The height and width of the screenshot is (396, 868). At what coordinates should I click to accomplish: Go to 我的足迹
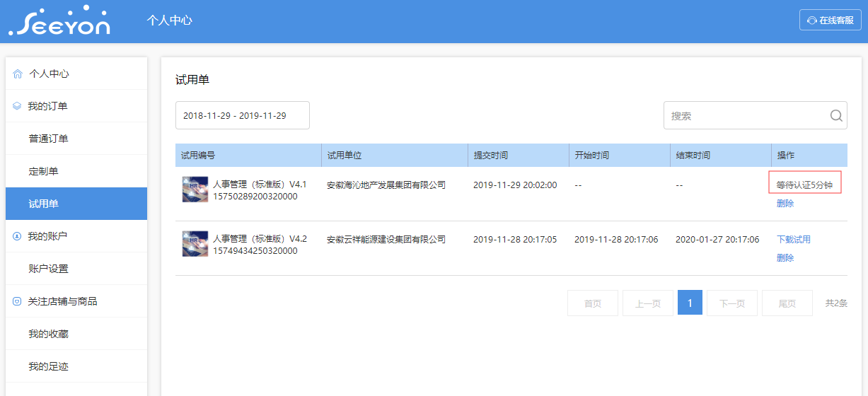(76, 366)
